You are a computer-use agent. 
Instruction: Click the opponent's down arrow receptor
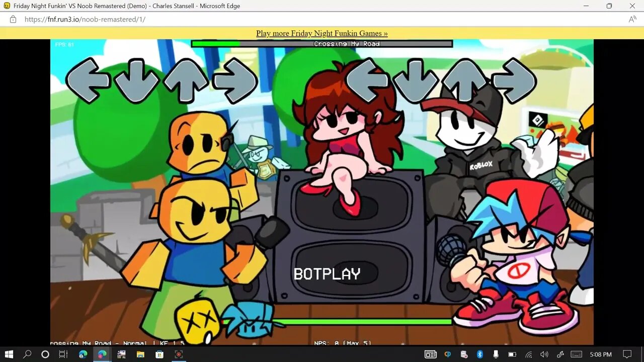pos(136,80)
